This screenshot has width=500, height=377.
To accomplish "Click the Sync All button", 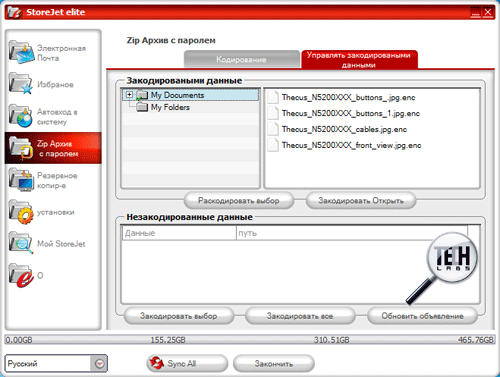I will pos(187,363).
